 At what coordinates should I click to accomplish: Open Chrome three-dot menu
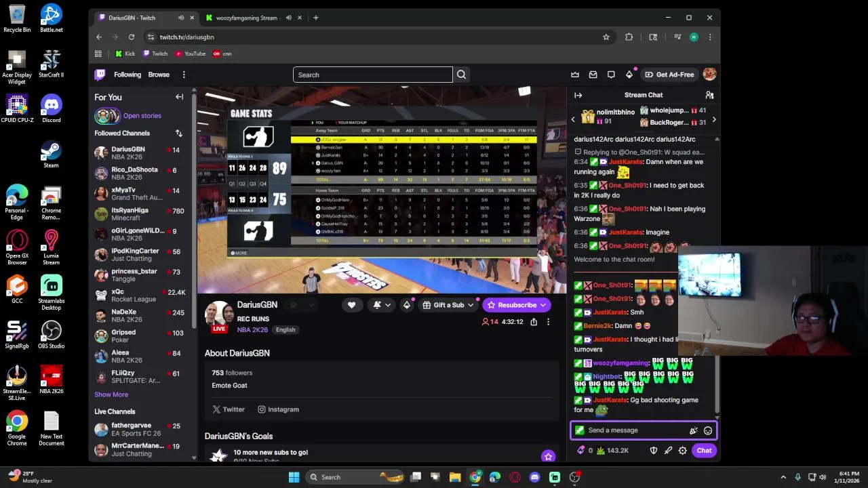[710, 37]
